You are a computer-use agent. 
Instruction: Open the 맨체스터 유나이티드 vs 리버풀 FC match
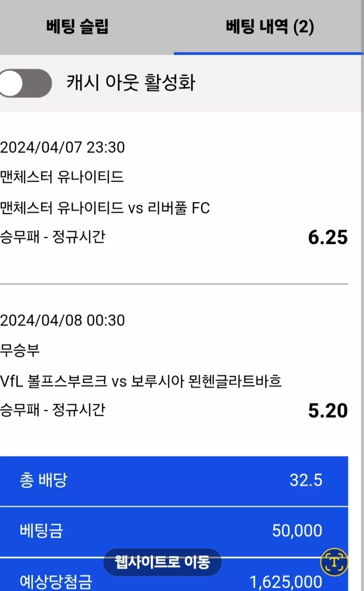[105, 208]
